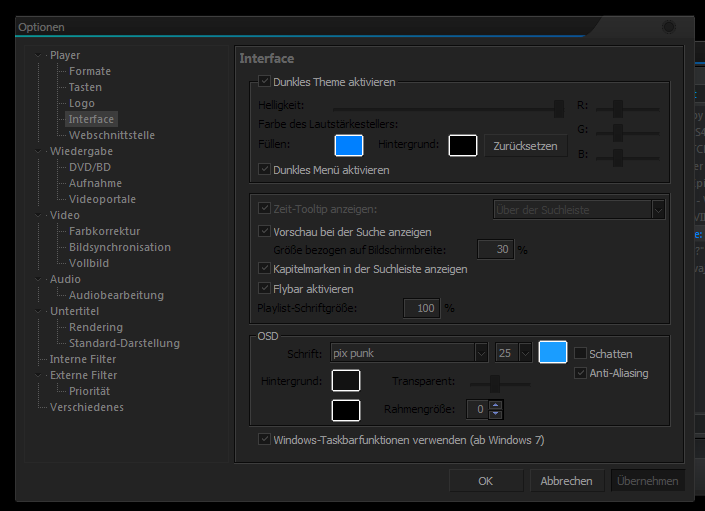705x511 pixels.
Task: Click the B color slider
Action: click(x=627, y=158)
